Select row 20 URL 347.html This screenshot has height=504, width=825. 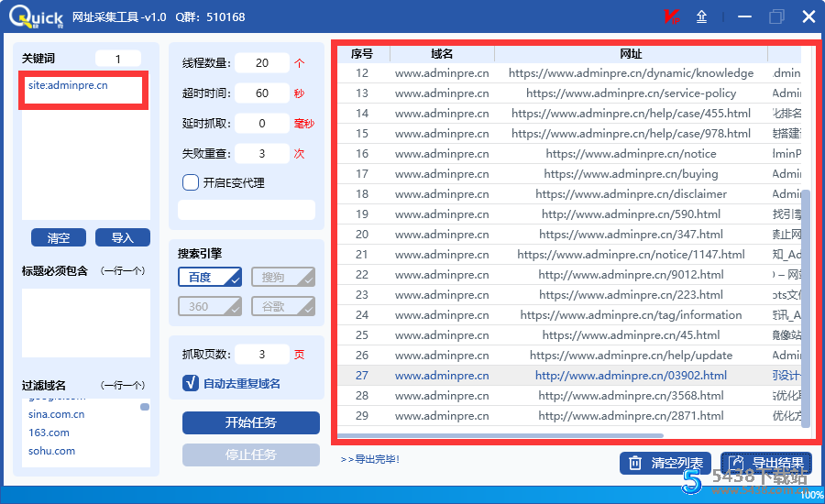coord(631,234)
